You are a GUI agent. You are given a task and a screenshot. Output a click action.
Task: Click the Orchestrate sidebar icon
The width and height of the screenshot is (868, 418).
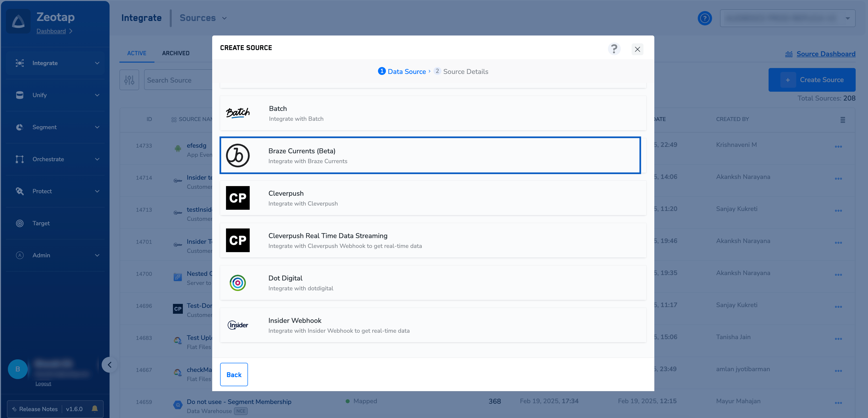(x=19, y=159)
